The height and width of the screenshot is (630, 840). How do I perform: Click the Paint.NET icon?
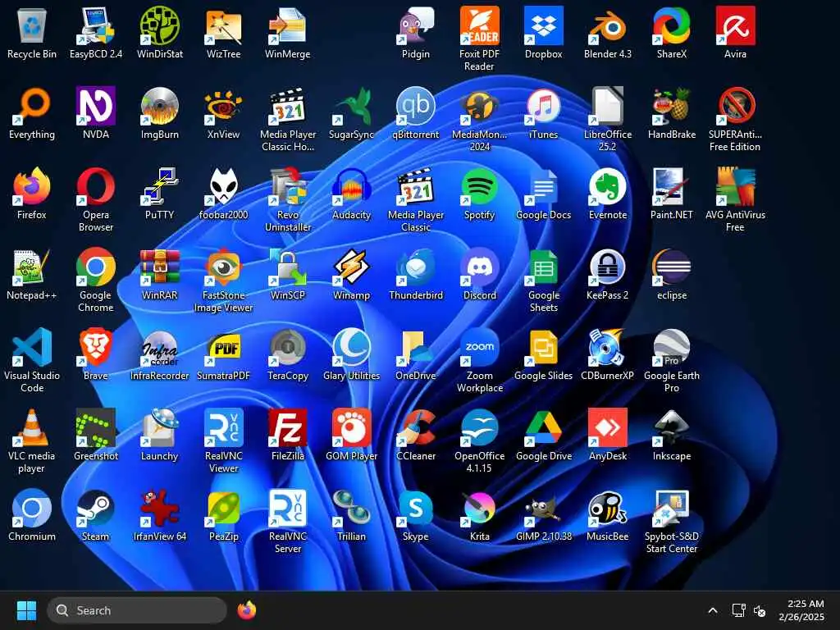coord(671,186)
